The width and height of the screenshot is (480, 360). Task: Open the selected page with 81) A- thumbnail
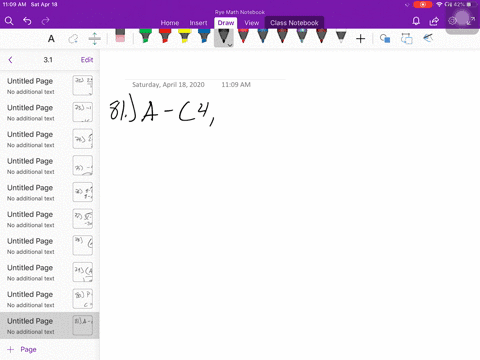click(x=50, y=326)
